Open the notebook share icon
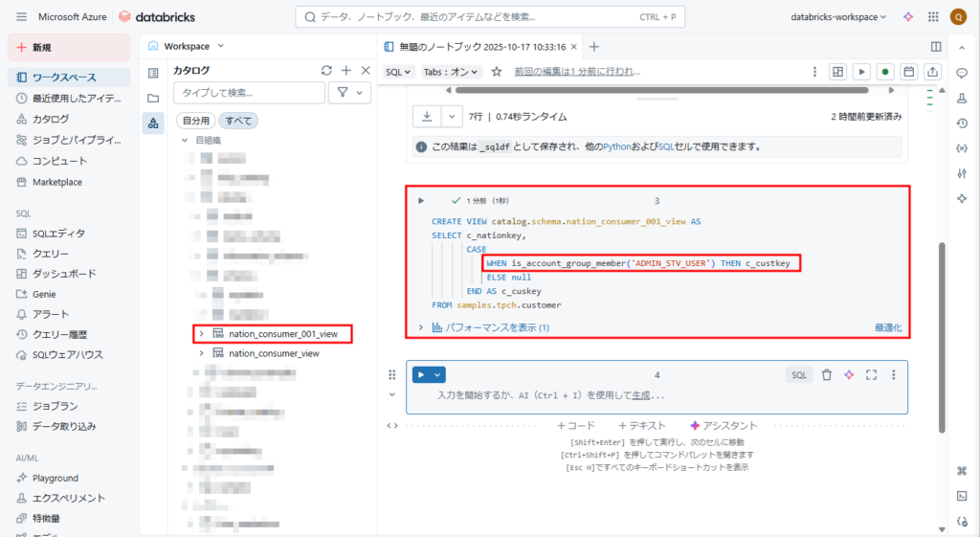 932,72
